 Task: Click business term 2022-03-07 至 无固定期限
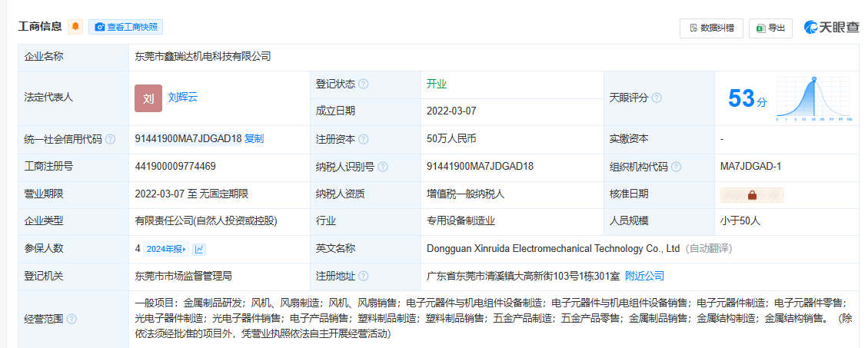coord(191,194)
